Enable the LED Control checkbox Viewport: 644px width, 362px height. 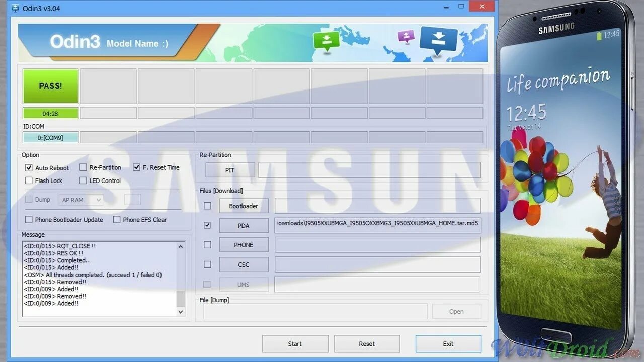coord(83,180)
